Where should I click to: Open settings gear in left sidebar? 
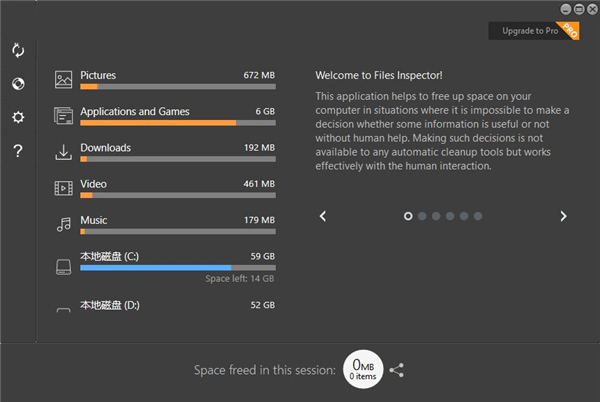tap(18, 118)
